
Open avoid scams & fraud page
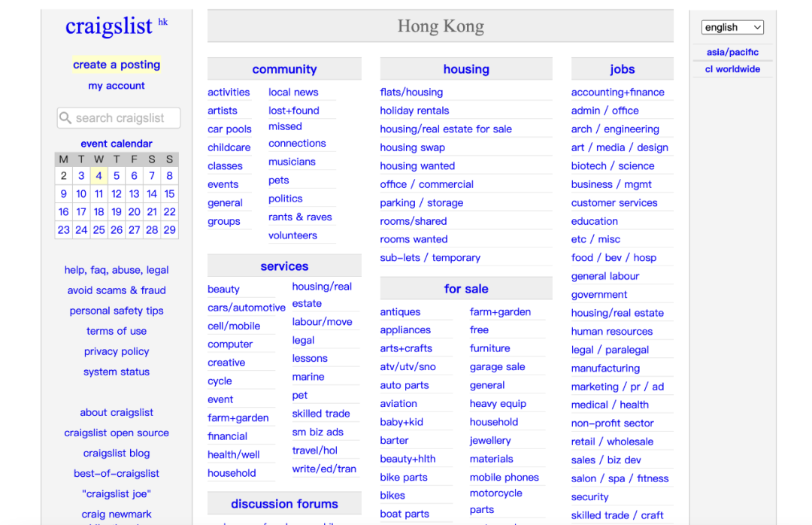pos(117,290)
